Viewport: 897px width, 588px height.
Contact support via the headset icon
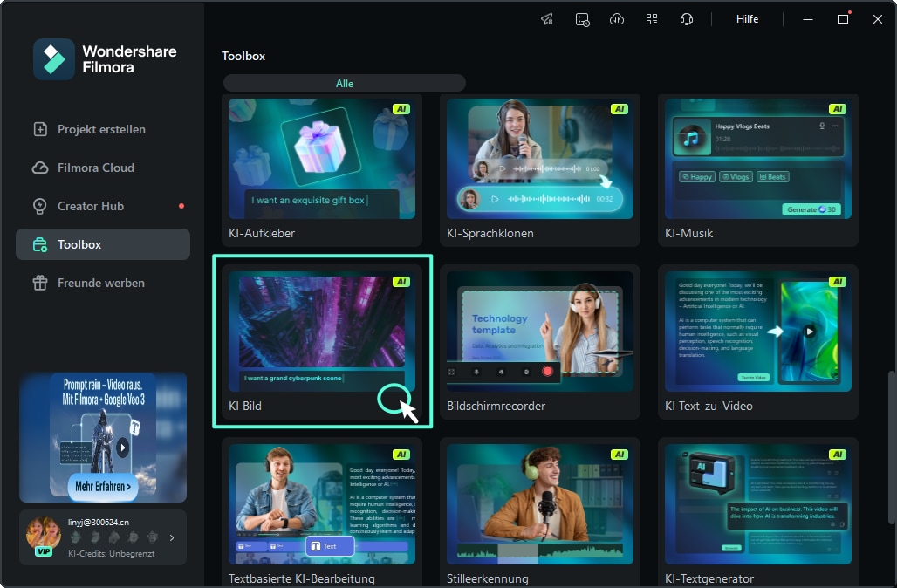687,19
